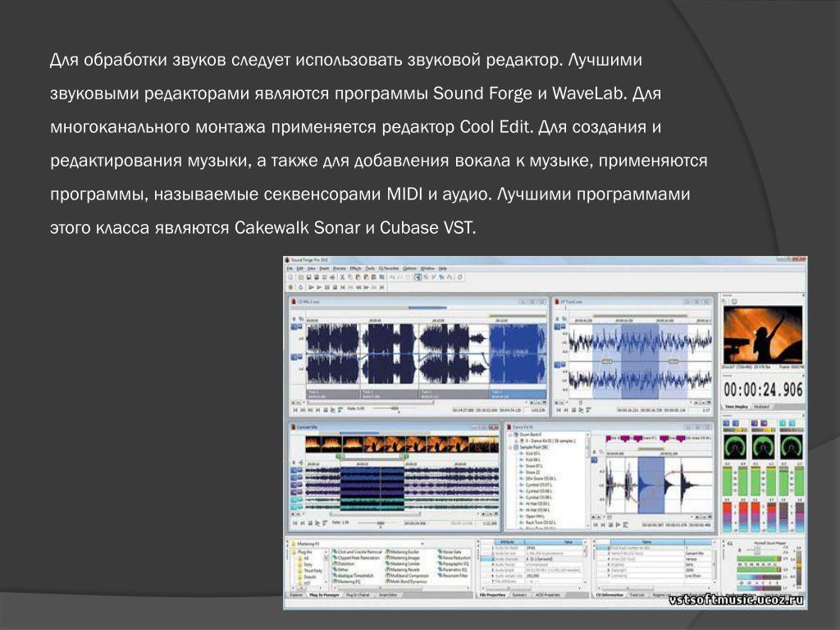Viewport: 840px width, 630px height.
Task: Toggle upper channel button in CD-Mix window
Action: coord(294,326)
